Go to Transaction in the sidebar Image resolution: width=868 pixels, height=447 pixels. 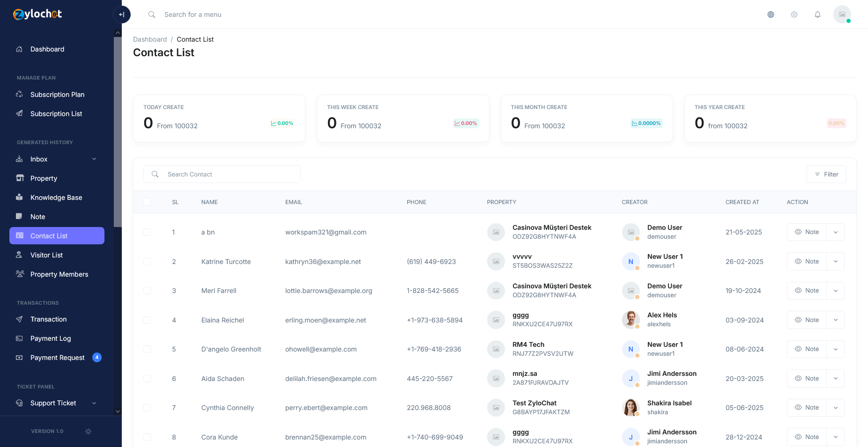[57, 319]
